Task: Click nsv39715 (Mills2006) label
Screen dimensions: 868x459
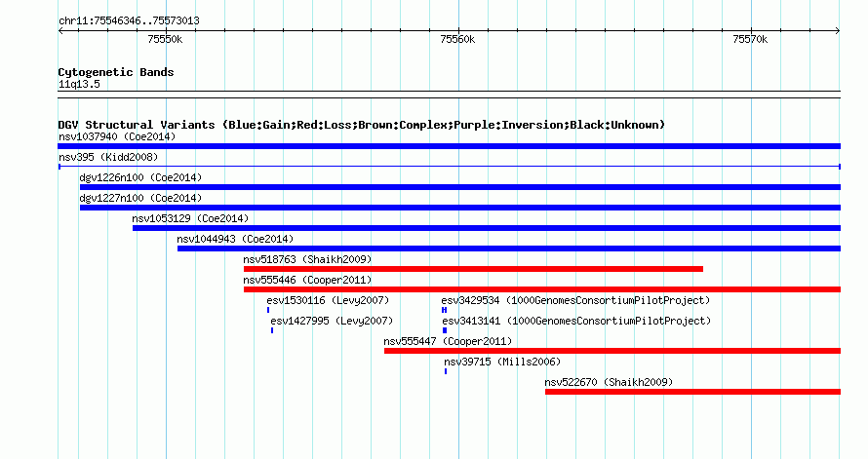Action: point(502,362)
